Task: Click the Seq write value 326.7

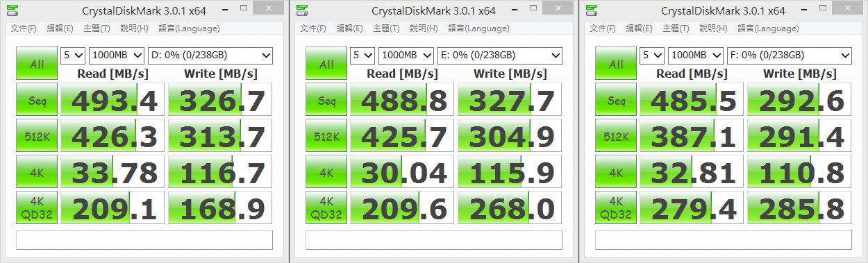Action: coord(220,100)
